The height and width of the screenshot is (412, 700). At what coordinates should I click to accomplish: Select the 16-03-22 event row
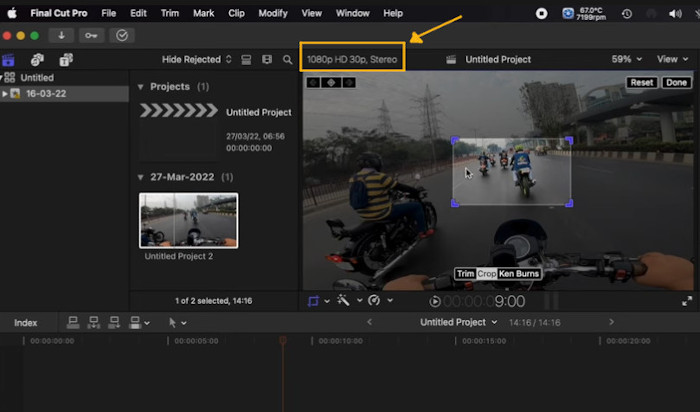click(x=64, y=94)
